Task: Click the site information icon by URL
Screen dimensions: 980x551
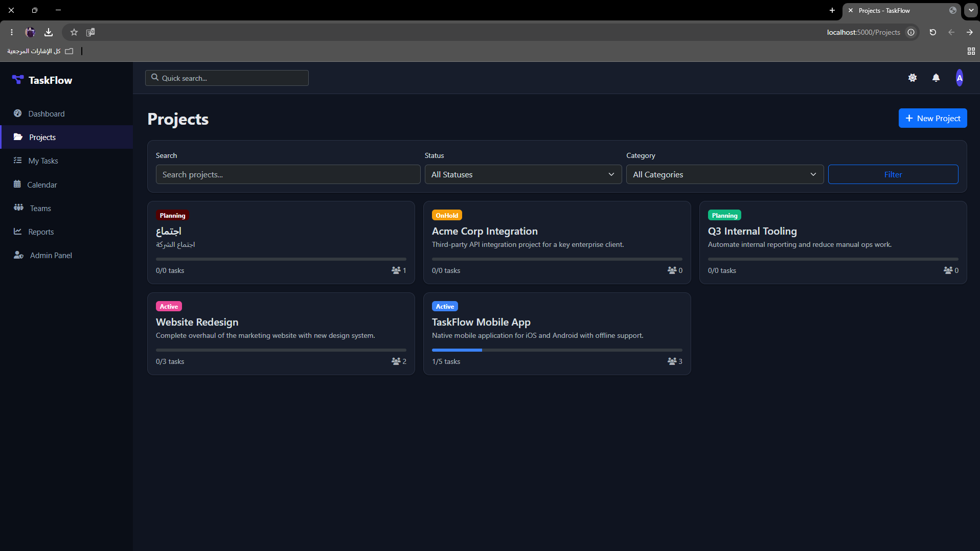Action: point(911,32)
